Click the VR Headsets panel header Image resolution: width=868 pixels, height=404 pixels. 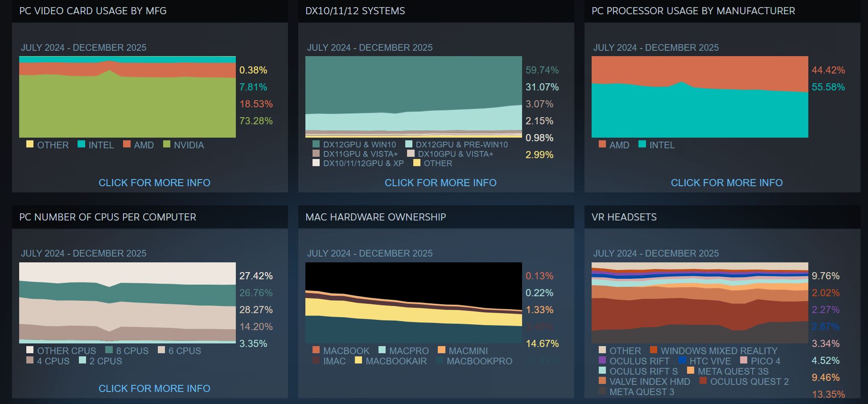pos(624,217)
